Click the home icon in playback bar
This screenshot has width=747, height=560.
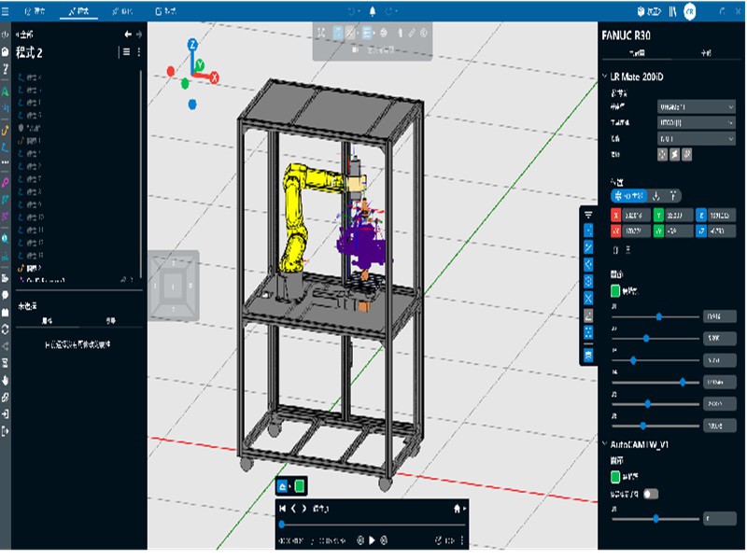pyautogui.click(x=458, y=509)
